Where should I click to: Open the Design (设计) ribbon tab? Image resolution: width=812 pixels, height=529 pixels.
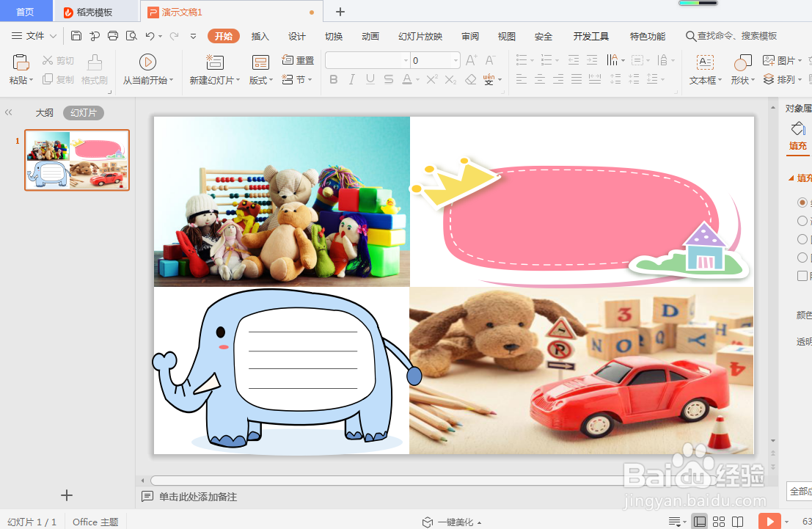297,36
